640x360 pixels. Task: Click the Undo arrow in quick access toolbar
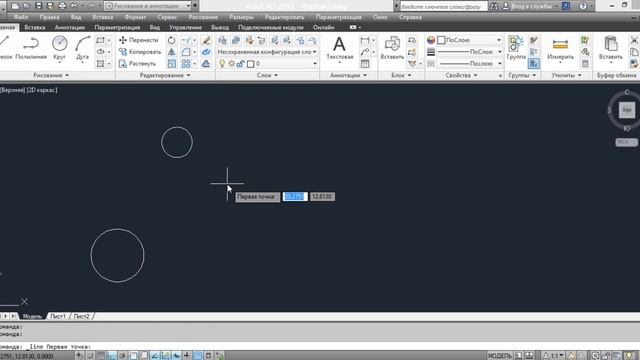point(74,6)
